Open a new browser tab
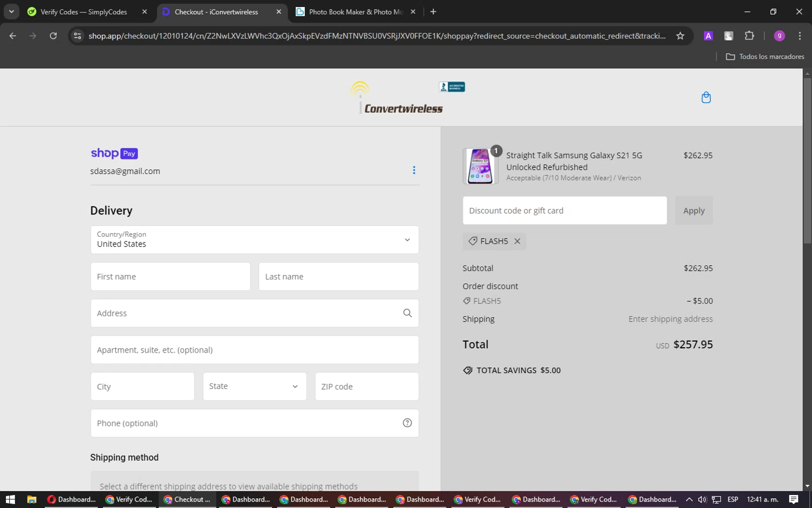This screenshot has width=812, height=508. pos(433,11)
